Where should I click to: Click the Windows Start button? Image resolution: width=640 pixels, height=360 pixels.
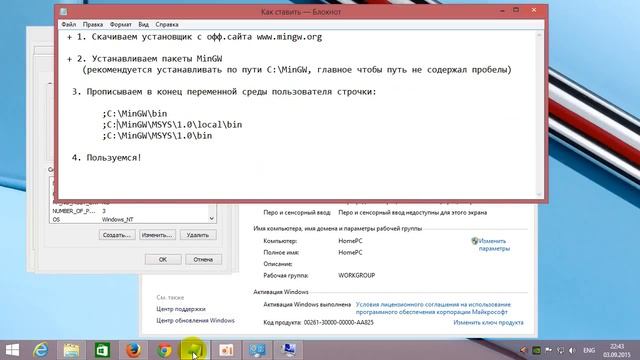[x=12, y=350]
